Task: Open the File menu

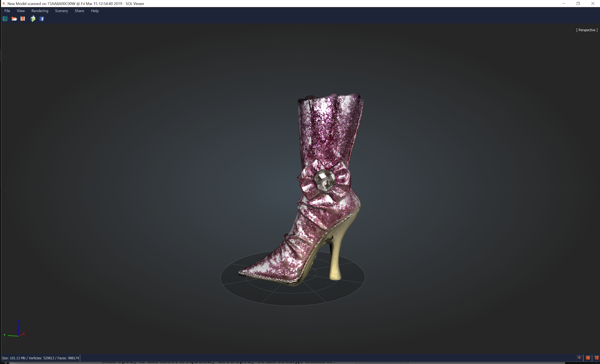Action: coord(7,11)
